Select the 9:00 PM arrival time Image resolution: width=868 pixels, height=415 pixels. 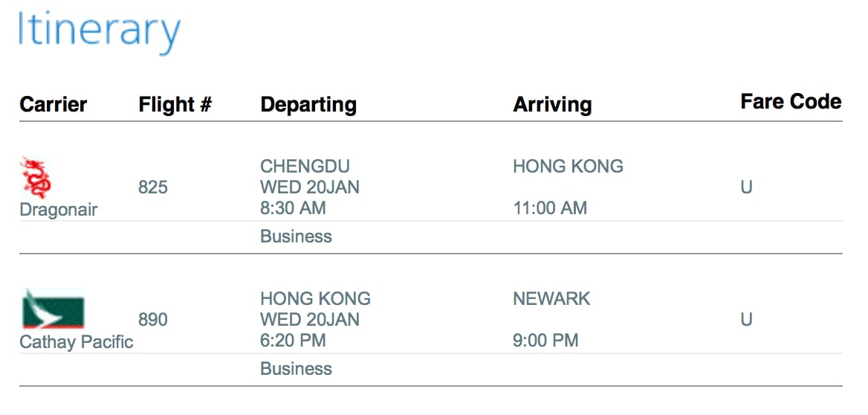(545, 340)
